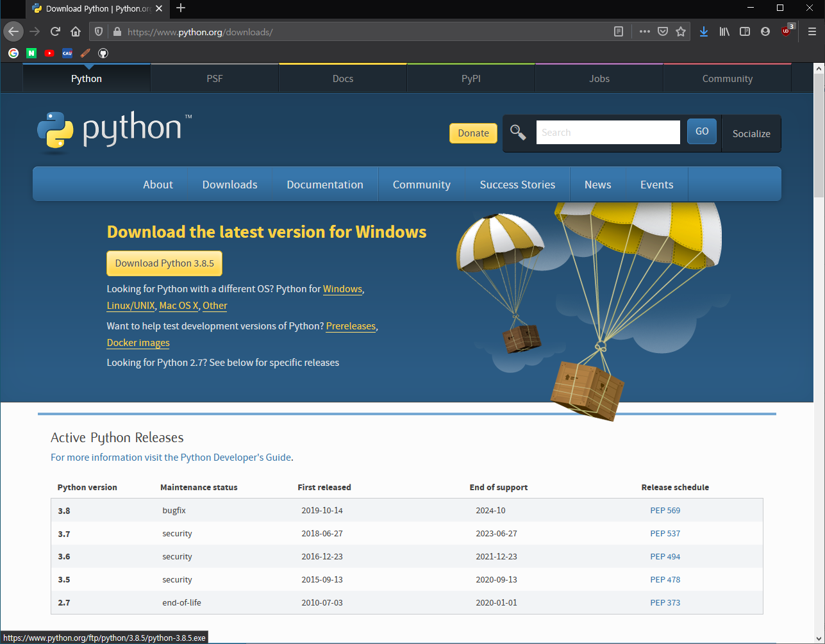Go to the browser home page icon

click(76, 31)
